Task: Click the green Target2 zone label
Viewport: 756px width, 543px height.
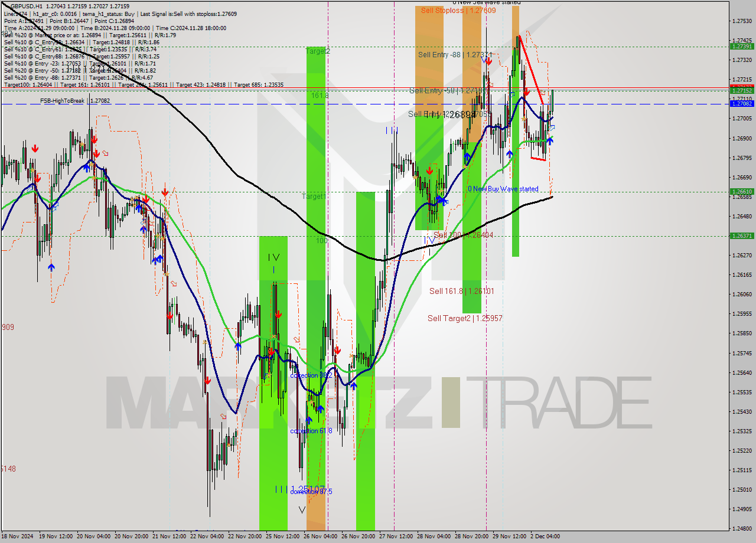Action: [x=318, y=51]
